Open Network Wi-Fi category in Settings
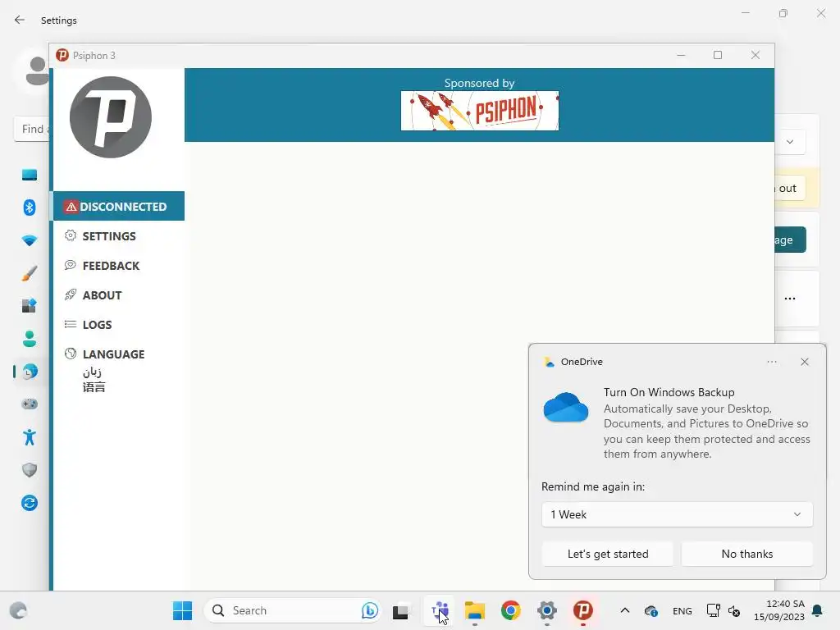This screenshot has height=630, width=840. (30, 240)
